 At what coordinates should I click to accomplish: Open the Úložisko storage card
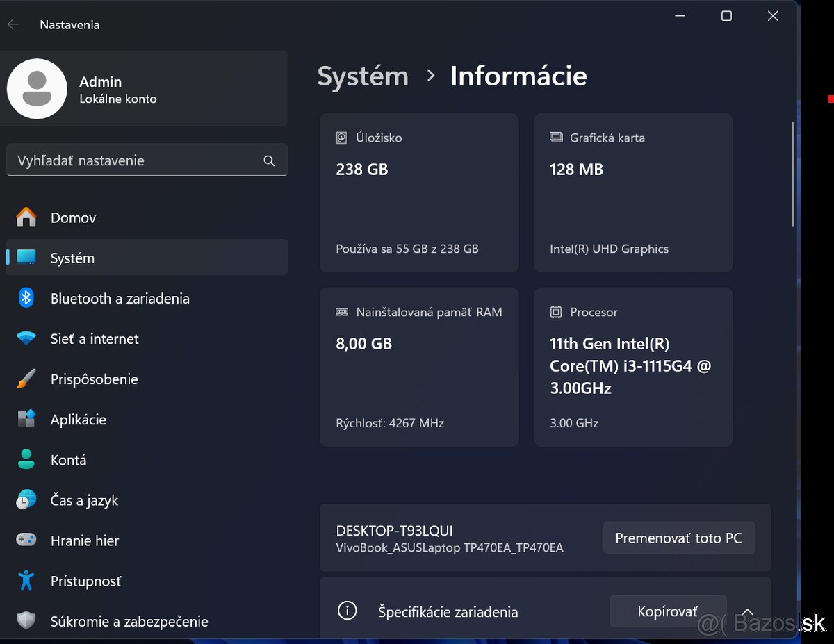[x=418, y=192]
